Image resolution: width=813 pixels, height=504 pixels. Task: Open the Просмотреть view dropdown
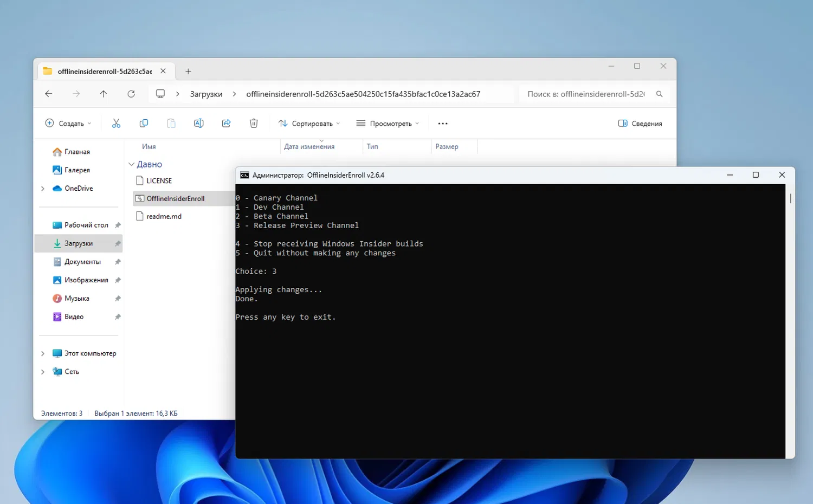pyautogui.click(x=388, y=124)
